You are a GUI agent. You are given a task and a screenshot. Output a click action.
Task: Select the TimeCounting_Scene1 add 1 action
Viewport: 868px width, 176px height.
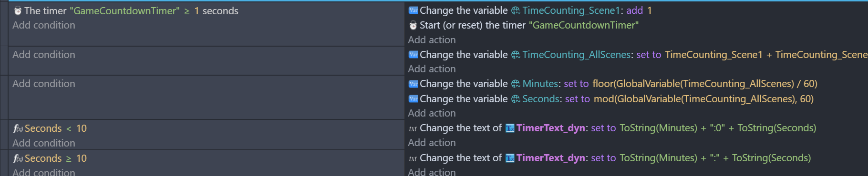tap(530, 10)
